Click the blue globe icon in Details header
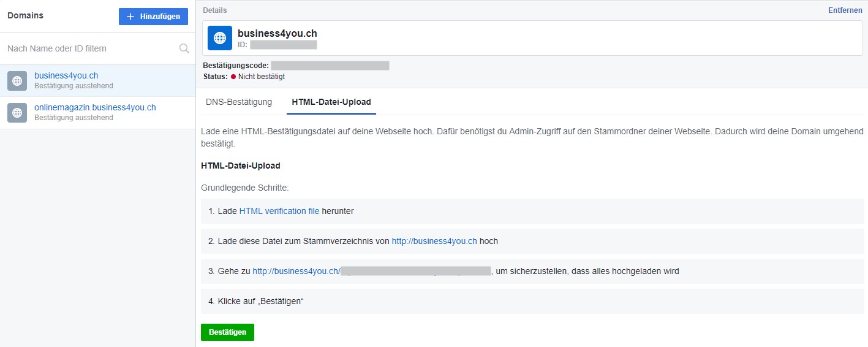Viewport: 868px width, 347px height. click(x=220, y=38)
